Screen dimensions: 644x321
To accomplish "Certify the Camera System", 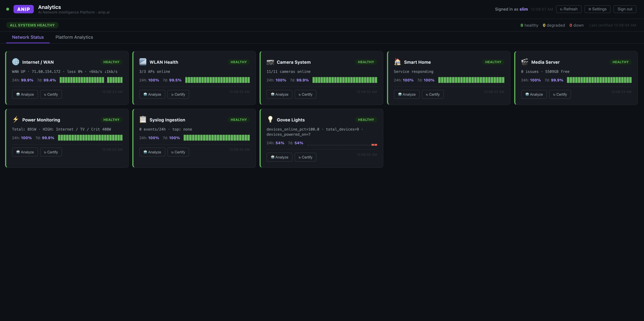I will (306, 95).
